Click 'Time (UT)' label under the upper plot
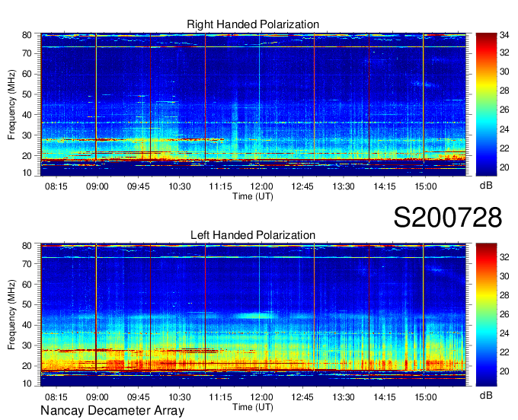 [253, 196]
